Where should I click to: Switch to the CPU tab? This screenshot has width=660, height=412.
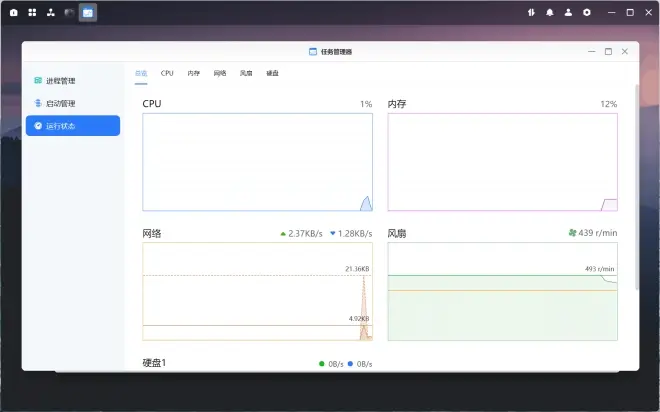167,73
